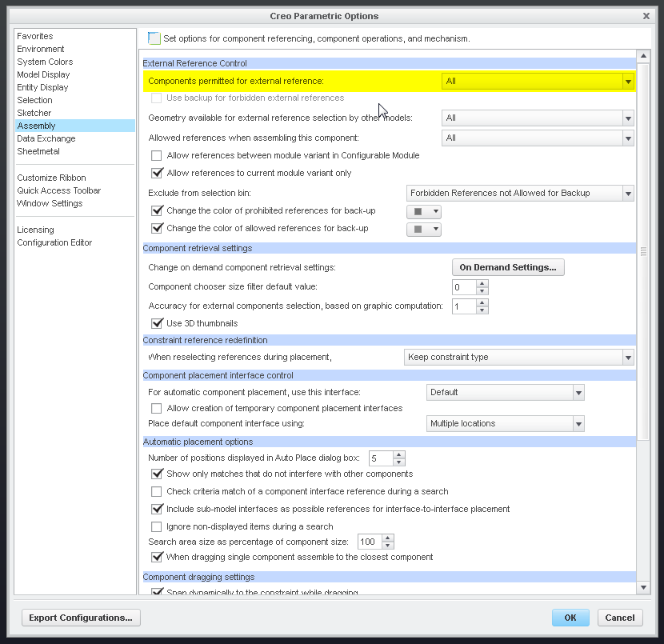This screenshot has height=644, width=664.
Task: Pick color for allowed back-up references
Action: click(424, 230)
